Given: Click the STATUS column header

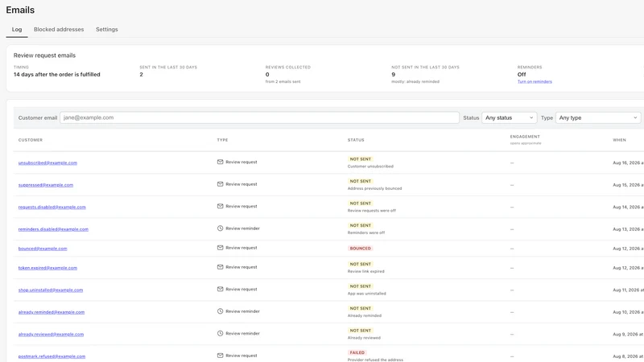Looking at the screenshot, I should (356, 140).
